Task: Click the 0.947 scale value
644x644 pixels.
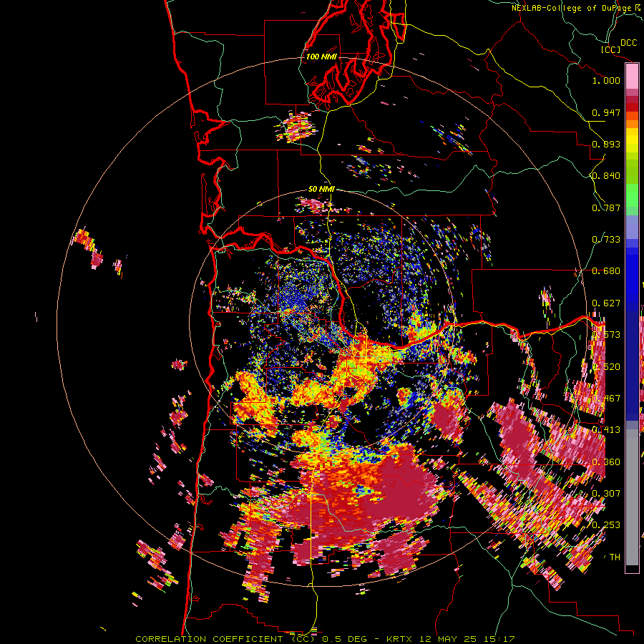Action: [606, 112]
